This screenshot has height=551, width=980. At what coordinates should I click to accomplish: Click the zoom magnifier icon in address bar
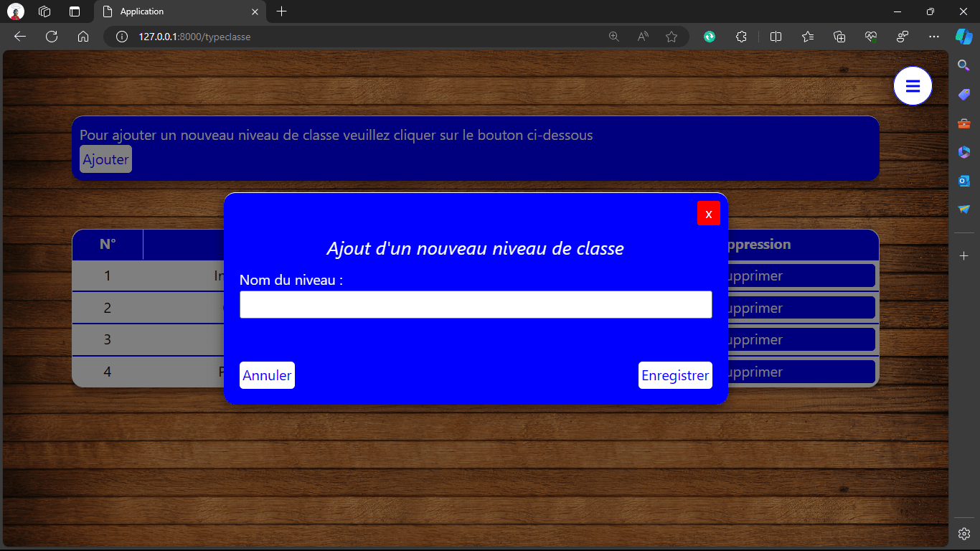click(614, 37)
